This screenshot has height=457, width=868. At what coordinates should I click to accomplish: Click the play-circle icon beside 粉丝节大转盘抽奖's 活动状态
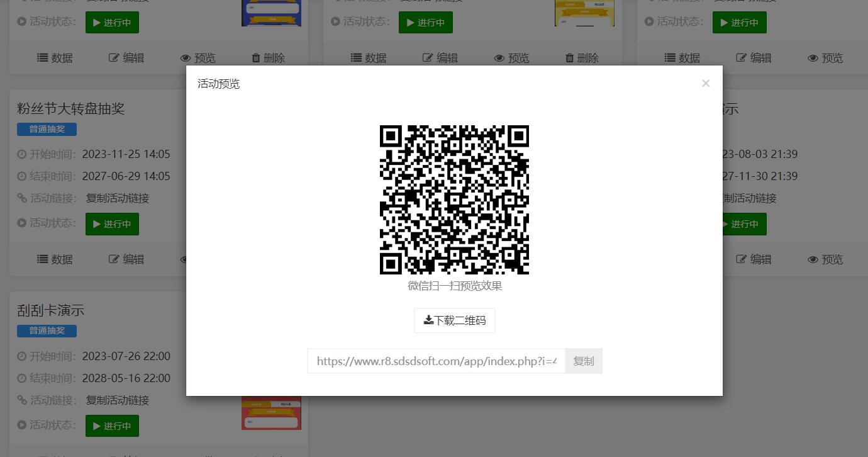pos(22,223)
